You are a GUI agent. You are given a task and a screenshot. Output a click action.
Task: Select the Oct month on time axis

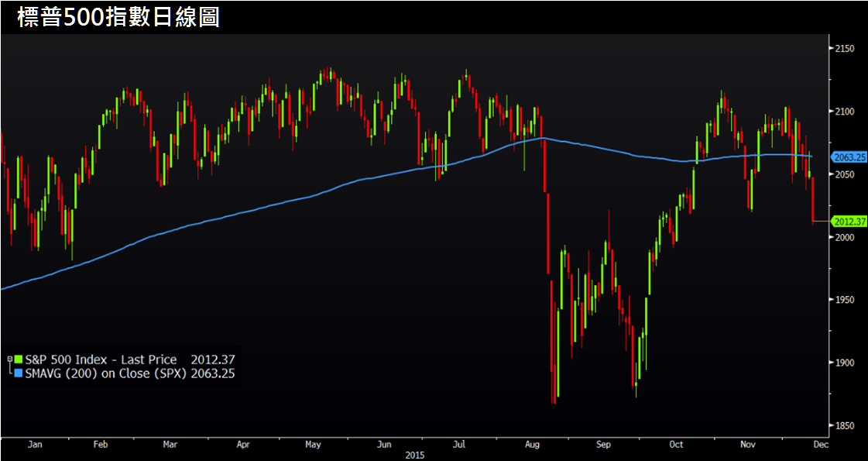[x=676, y=446]
